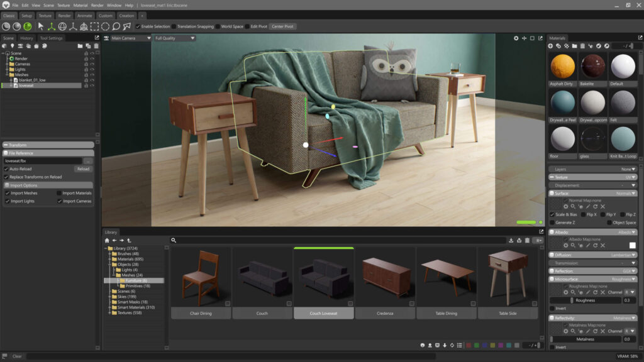Choose the lasso selection tool
Image resolution: width=644 pixels, height=362 pixels.
(x=116, y=26)
